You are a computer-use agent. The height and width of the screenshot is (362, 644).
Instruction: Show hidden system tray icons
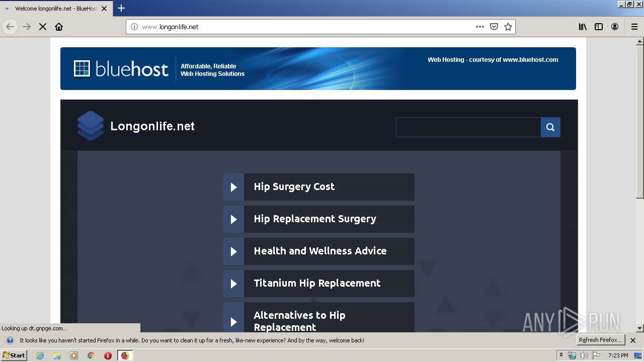point(561,355)
